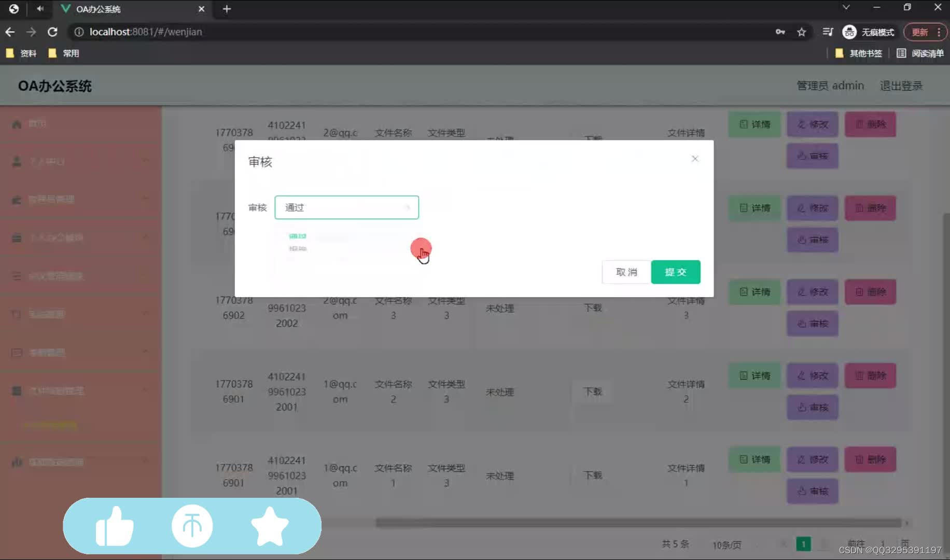The height and width of the screenshot is (560, 950).
Task: Expand the sidebar menu with the bar chart icon
Action: (x=146, y=460)
